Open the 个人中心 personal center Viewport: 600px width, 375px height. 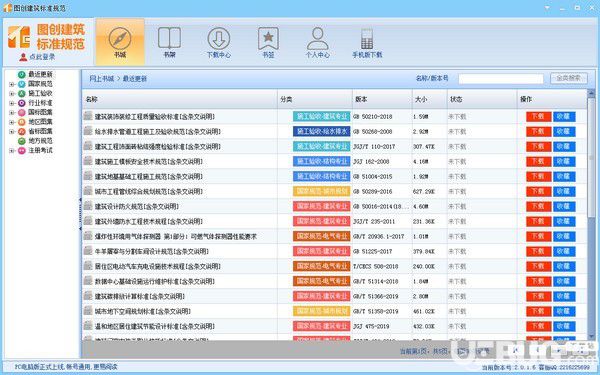[x=317, y=42]
